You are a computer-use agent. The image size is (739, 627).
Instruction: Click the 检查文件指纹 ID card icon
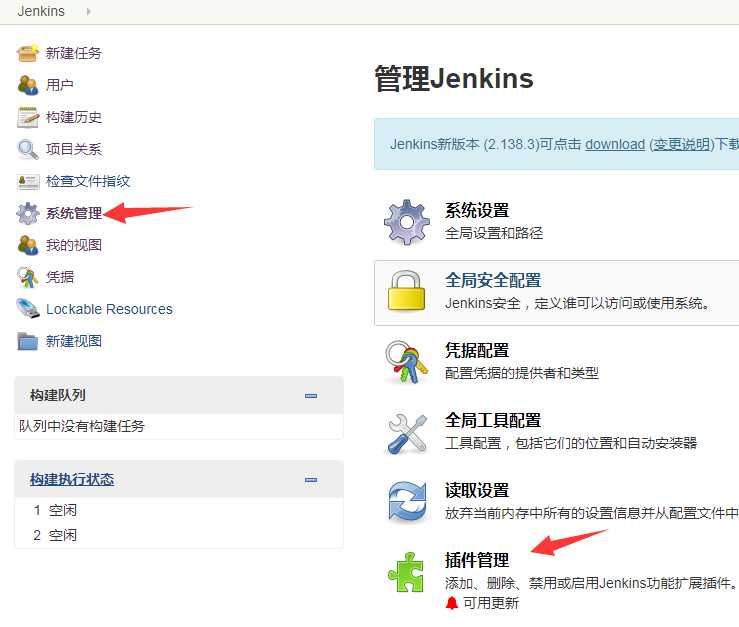click(27, 182)
